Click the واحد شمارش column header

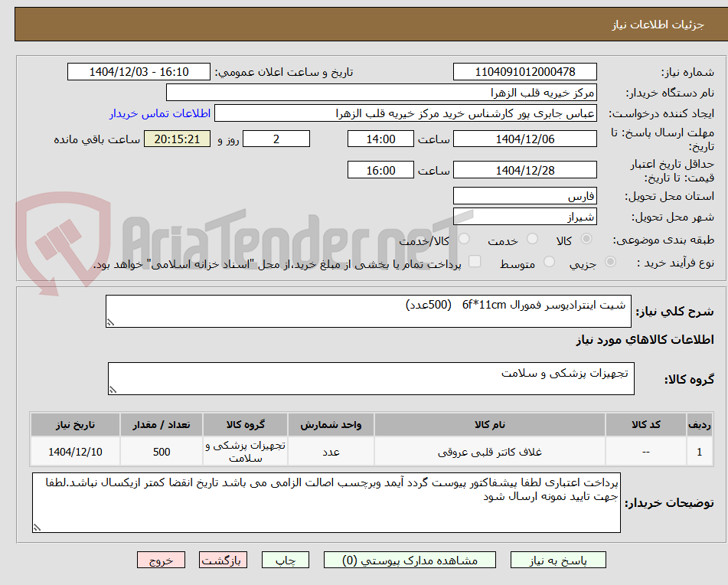[331, 425]
